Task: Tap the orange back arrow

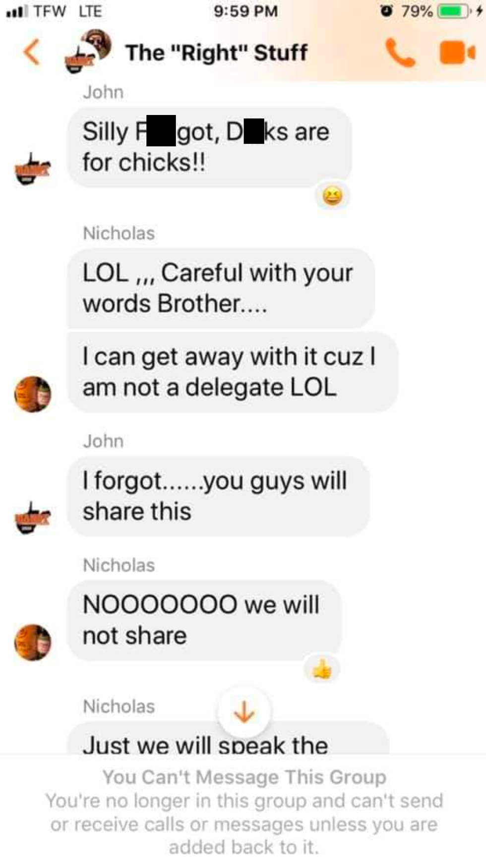Action: tap(31, 53)
